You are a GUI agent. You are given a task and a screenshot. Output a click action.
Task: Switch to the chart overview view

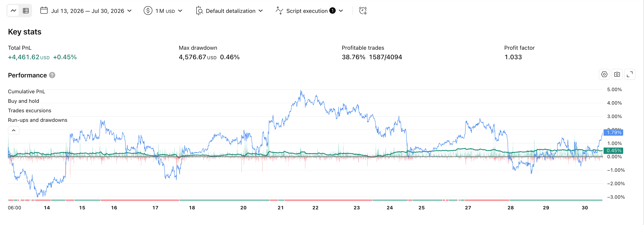pyautogui.click(x=13, y=11)
